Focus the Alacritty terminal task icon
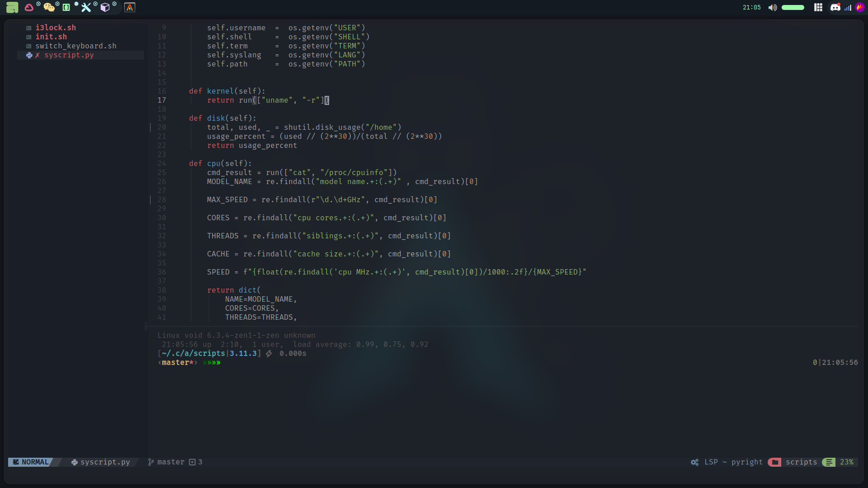The image size is (868, 488). (130, 7)
